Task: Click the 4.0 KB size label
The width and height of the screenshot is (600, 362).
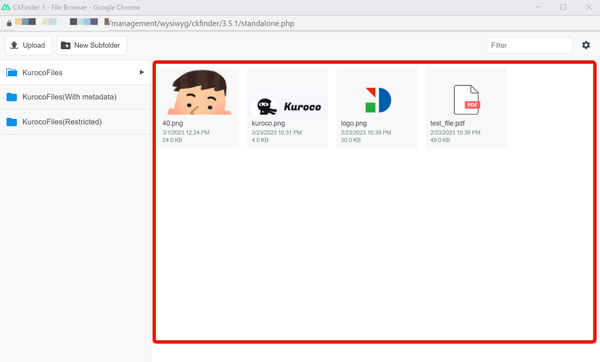Action: [x=260, y=140]
